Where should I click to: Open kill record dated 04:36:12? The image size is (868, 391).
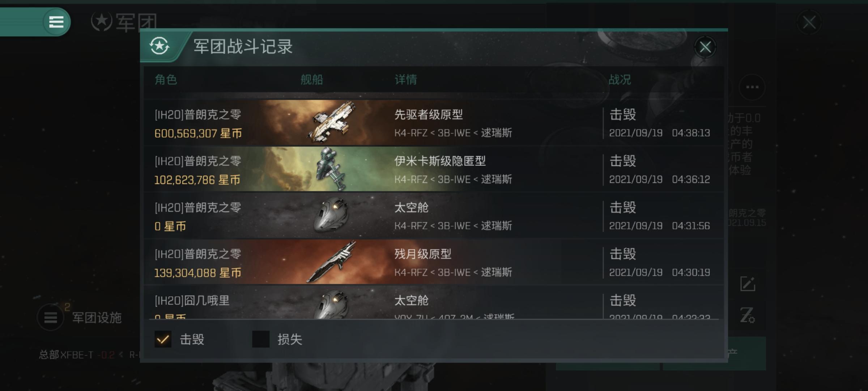coord(434,169)
